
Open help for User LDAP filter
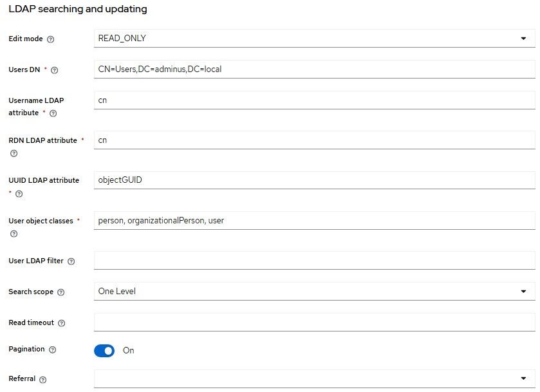pos(71,261)
